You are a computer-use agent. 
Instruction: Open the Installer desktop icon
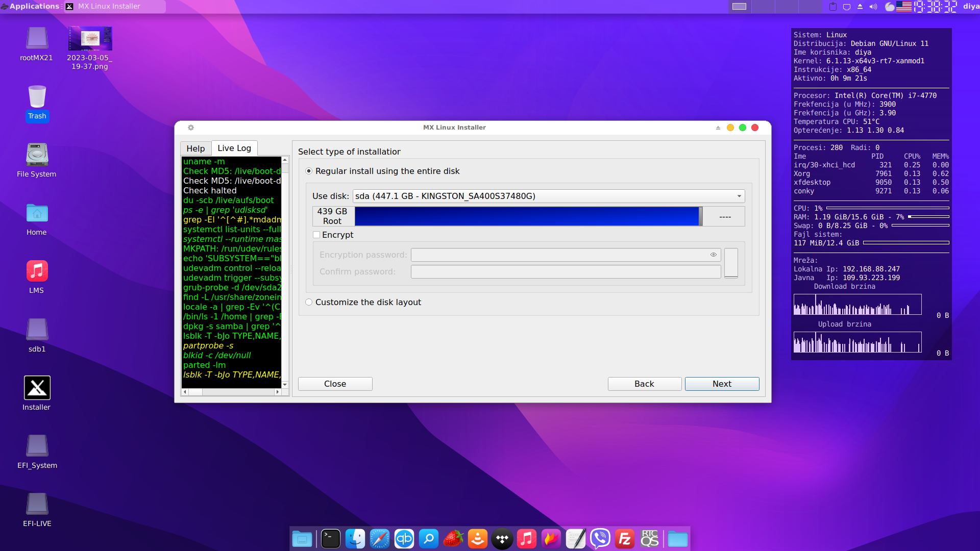37,388
